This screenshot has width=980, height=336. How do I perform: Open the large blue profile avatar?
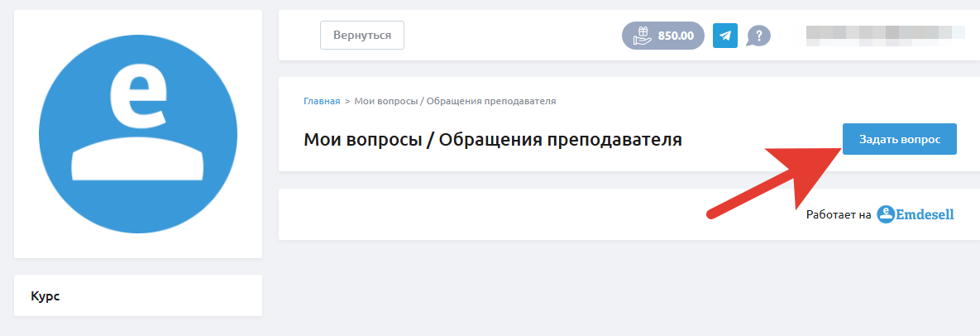click(138, 134)
